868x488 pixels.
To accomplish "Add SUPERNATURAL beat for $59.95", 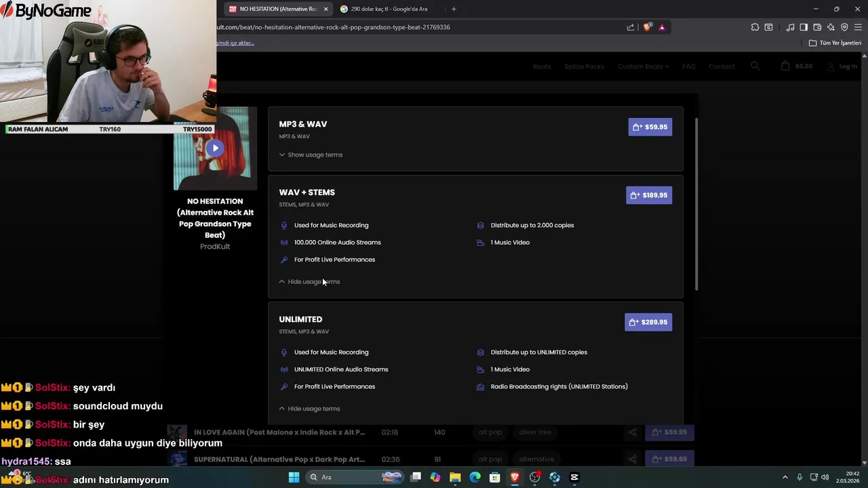I will pyautogui.click(x=669, y=459).
